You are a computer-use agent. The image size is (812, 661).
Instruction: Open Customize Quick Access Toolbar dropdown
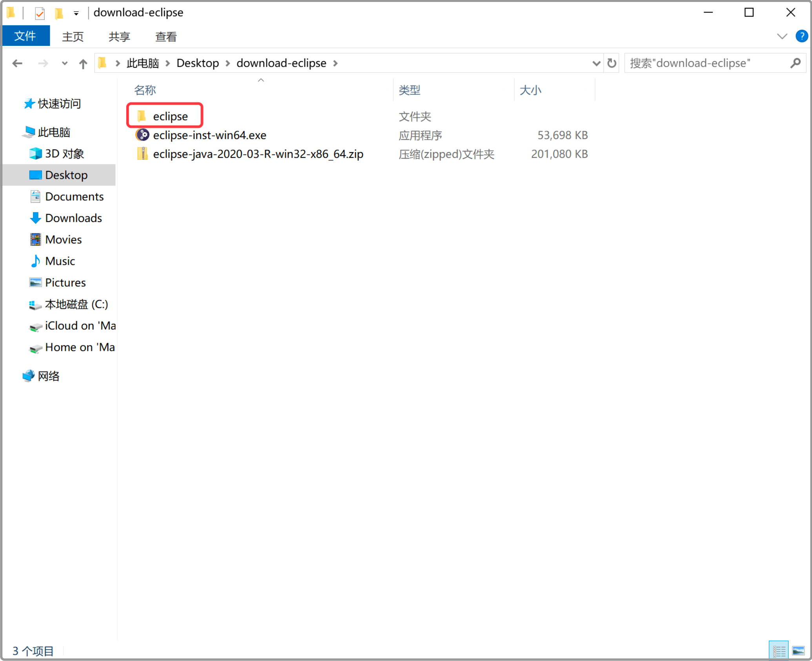coord(76,13)
